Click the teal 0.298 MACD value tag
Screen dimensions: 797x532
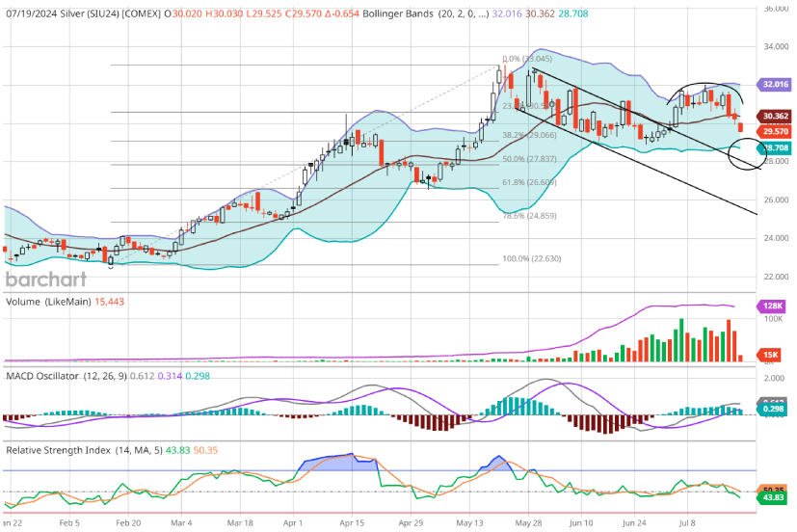click(x=777, y=410)
